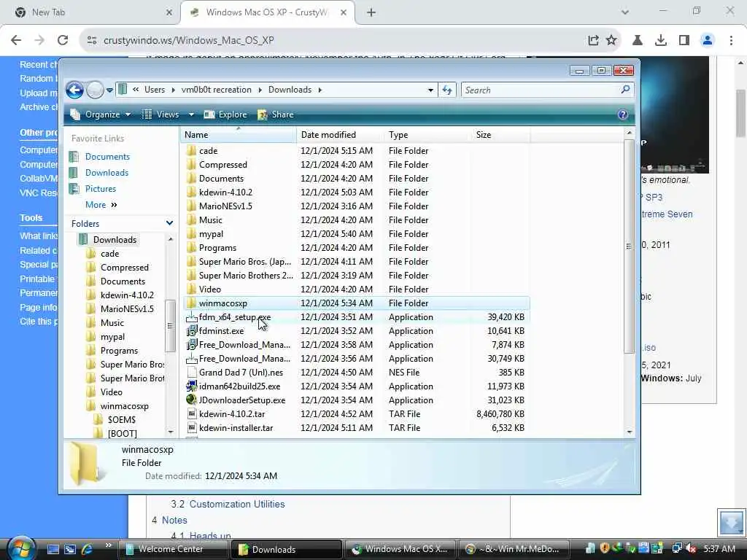
Task: Click the refresh icon next to address bar
Action: [x=447, y=90]
